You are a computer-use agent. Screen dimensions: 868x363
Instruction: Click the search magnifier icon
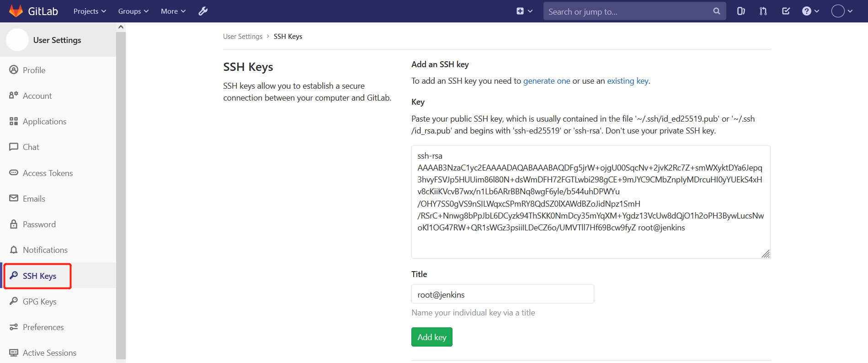716,11
